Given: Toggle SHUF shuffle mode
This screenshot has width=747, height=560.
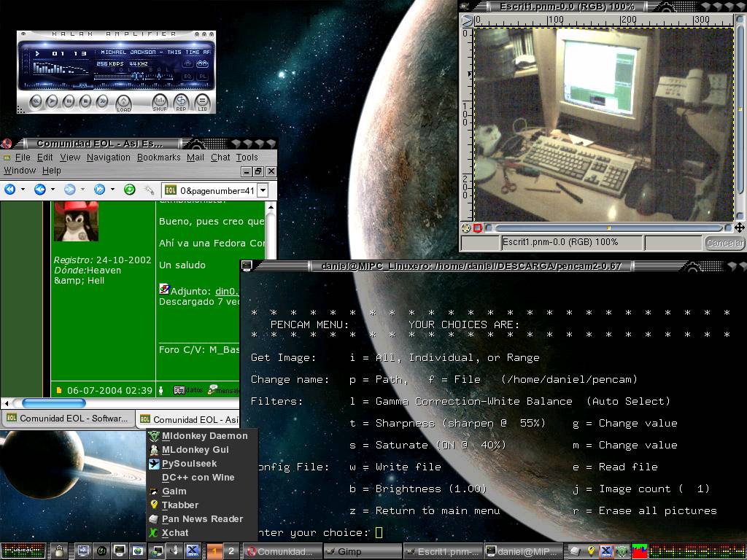Looking at the screenshot, I should [x=160, y=103].
